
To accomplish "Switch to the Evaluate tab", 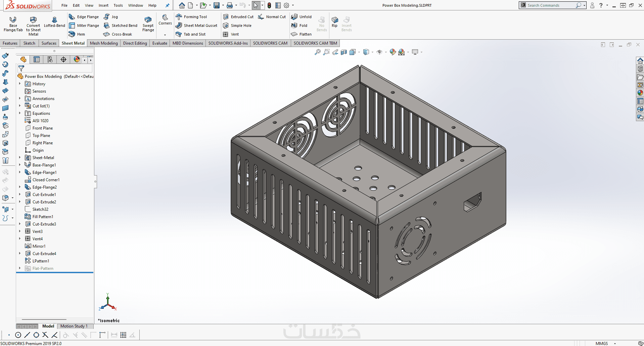I will [160, 43].
